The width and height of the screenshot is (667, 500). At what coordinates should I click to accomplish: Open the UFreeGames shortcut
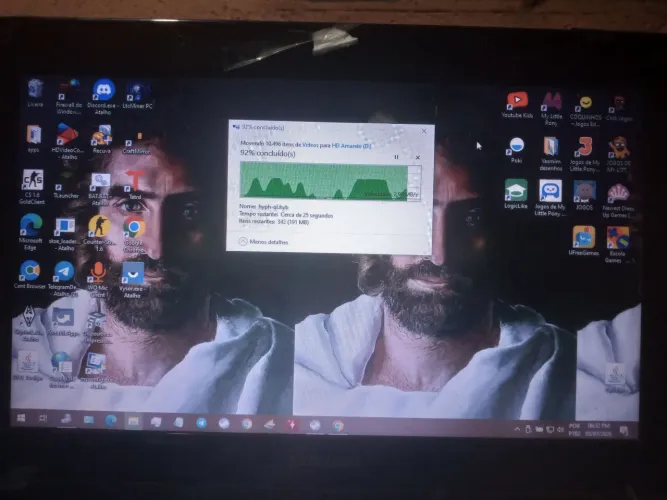point(584,240)
